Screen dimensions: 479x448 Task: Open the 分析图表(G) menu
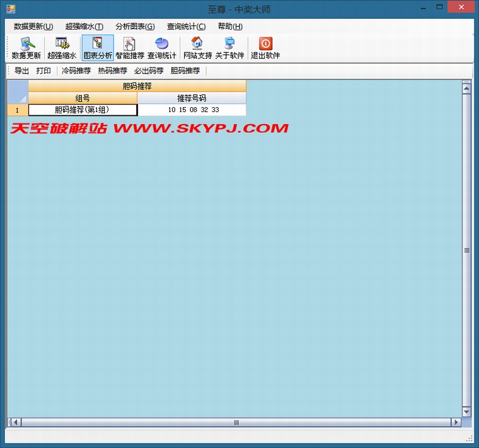(x=135, y=26)
